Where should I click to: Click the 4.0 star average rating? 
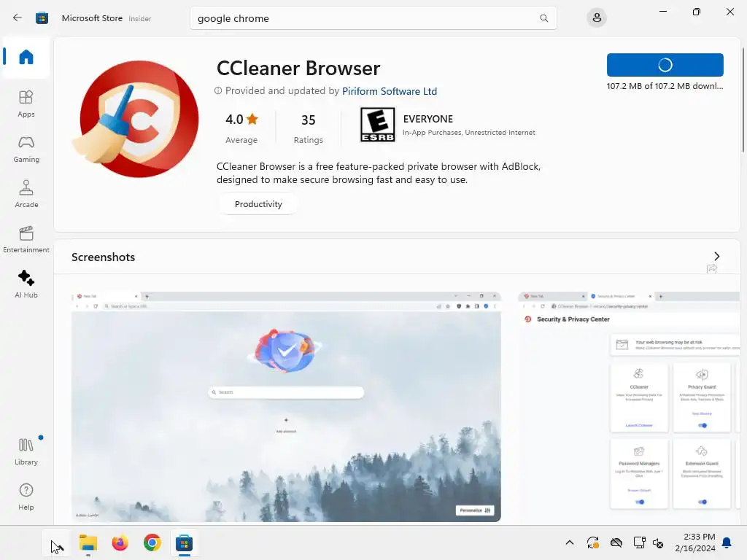coord(241,128)
